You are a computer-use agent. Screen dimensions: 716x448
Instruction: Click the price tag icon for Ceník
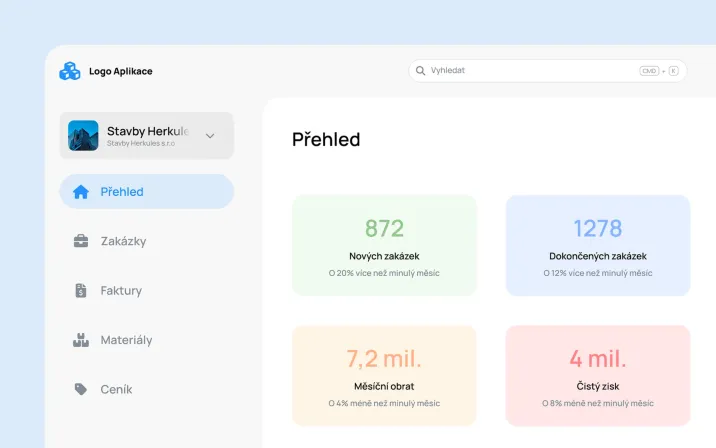click(81, 389)
